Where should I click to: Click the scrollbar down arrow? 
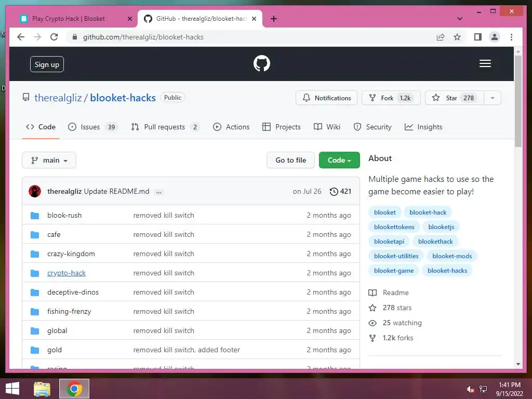click(x=518, y=364)
